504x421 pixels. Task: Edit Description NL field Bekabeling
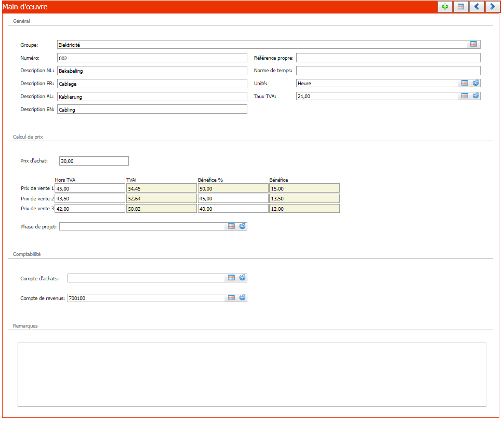pyautogui.click(x=152, y=71)
